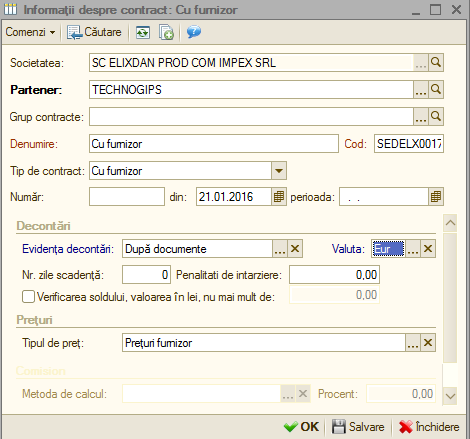Click the ellipsis button for Grup contracte
Screen dimensions: 470x439
point(421,117)
